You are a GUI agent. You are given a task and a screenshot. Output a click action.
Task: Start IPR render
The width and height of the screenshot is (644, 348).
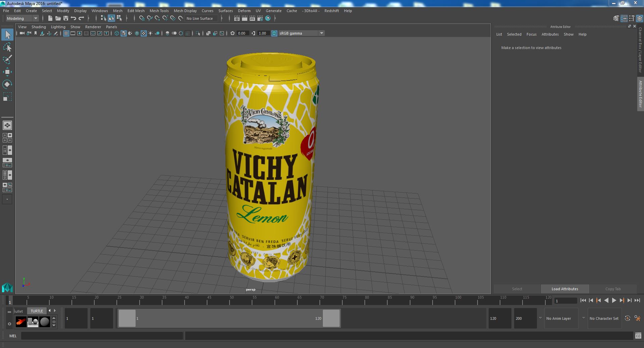click(x=252, y=18)
